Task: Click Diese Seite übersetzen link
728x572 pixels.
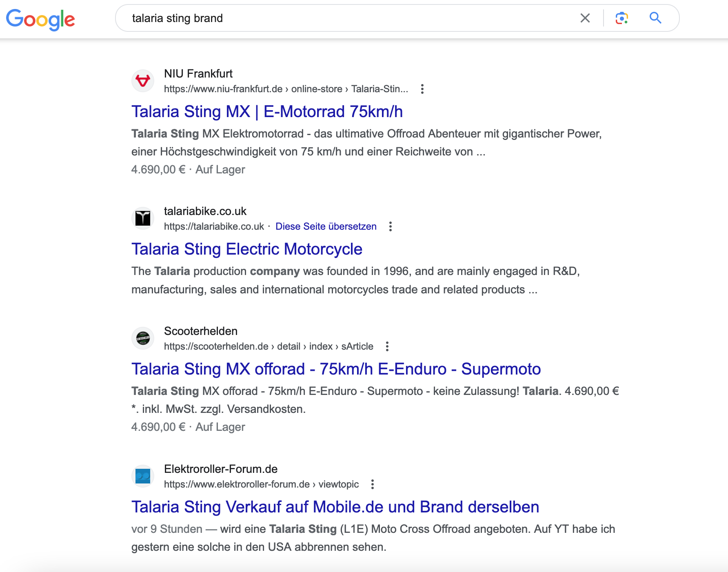Action: (326, 226)
